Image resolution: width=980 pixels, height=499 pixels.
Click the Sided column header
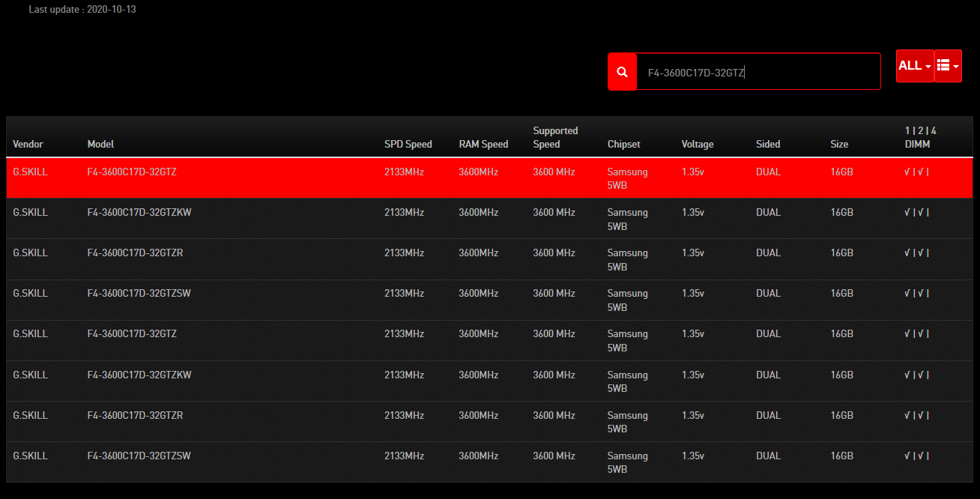[768, 145]
